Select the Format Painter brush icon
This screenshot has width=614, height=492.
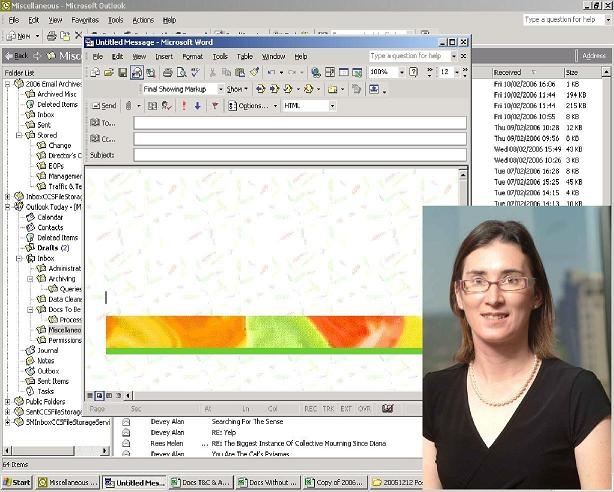(x=254, y=72)
